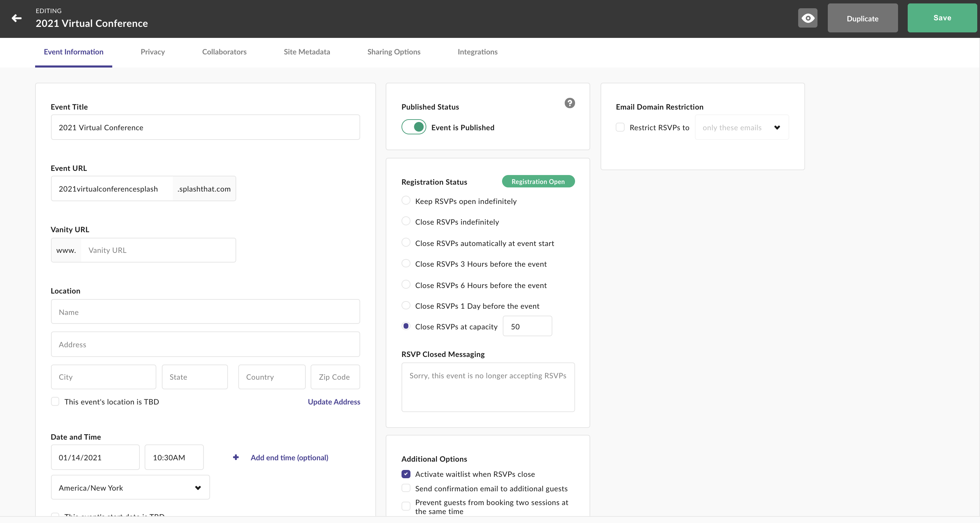Viewport: 980px width, 523px height.
Task: Check This event's location is TBD
Action: tap(55, 402)
